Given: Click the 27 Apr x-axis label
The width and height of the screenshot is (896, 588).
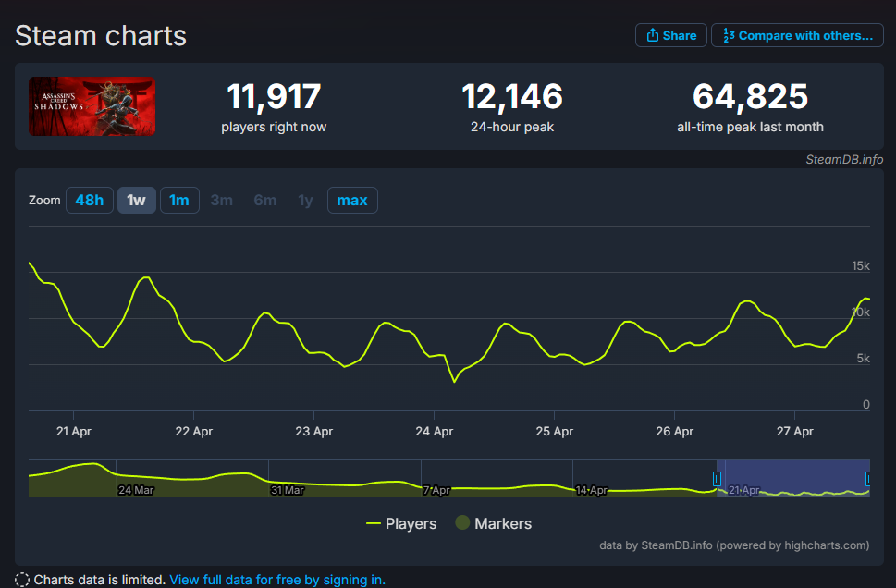Looking at the screenshot, I should pyautogui.click(x=795, y=432).
